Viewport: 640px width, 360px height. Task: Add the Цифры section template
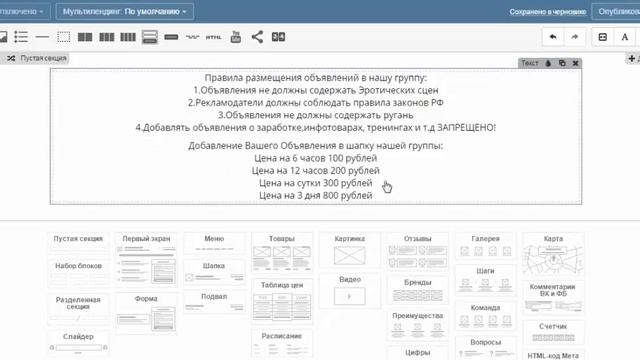click(417, 353)
